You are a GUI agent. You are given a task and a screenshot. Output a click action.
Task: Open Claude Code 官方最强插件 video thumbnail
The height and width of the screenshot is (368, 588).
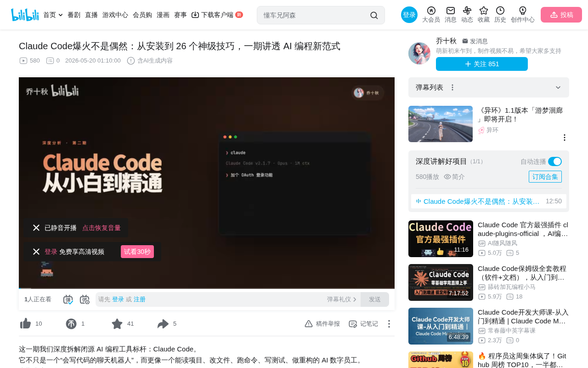tap(441, 239)
